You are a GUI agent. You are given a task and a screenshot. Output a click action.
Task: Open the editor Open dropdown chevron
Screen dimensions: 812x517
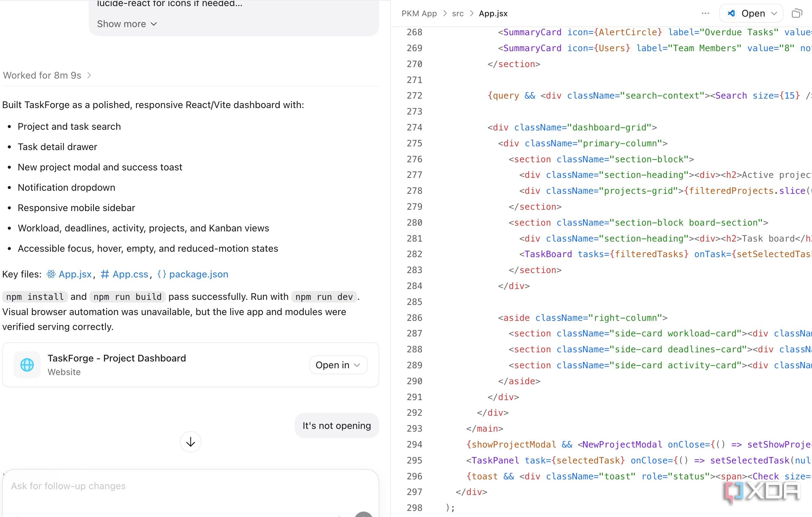coord(774,13)
